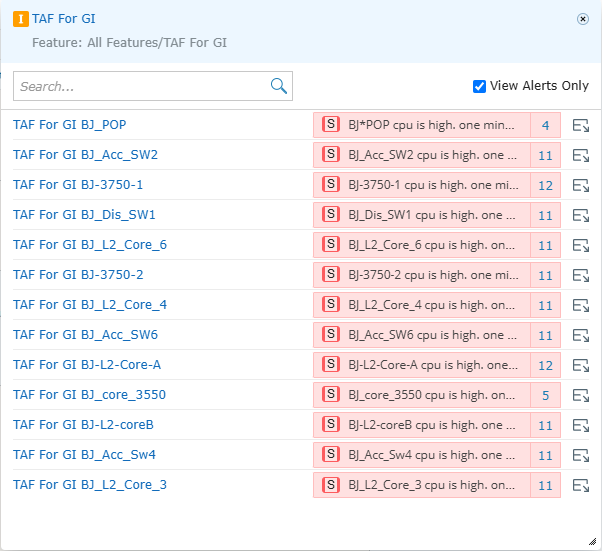Open export icon for BJ_Acc_Sw4 row

[580, 455]
